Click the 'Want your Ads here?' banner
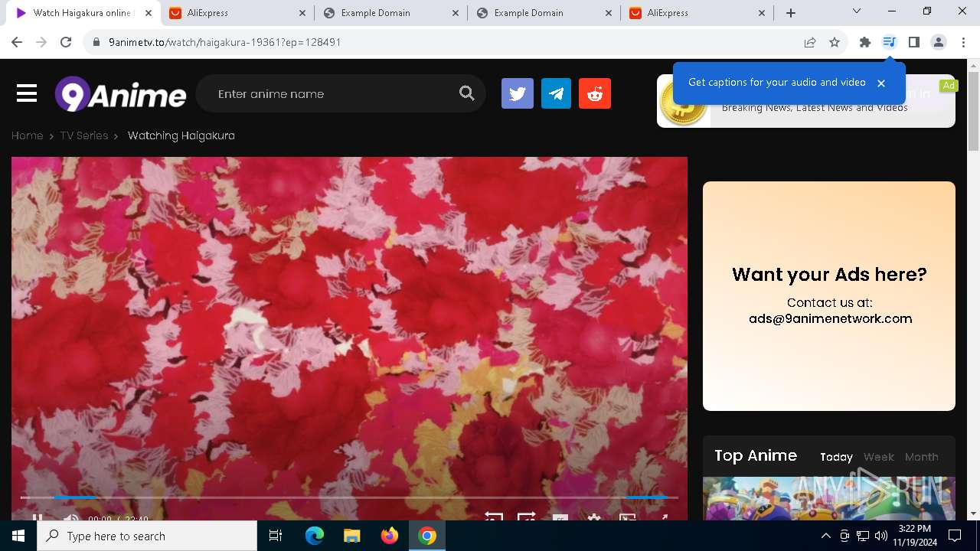Image resolution: width=980 pixels, height=551 pixels. click(x=829, y=296)
